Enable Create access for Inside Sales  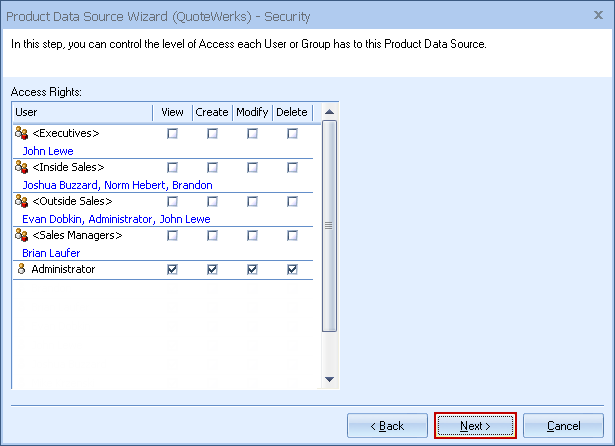[212, 167]
